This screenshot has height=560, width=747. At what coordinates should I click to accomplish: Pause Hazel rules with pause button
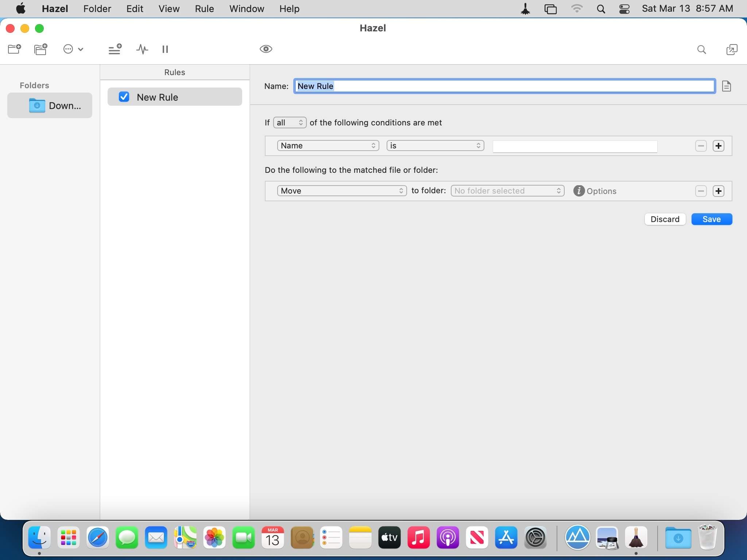[165, 49]
